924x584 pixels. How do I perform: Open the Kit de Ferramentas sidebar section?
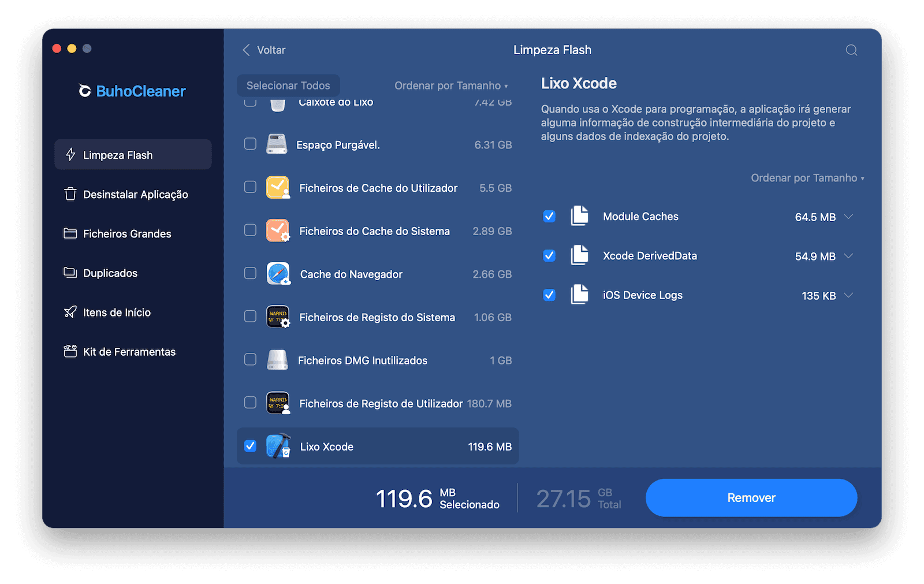tap(133, 351)
